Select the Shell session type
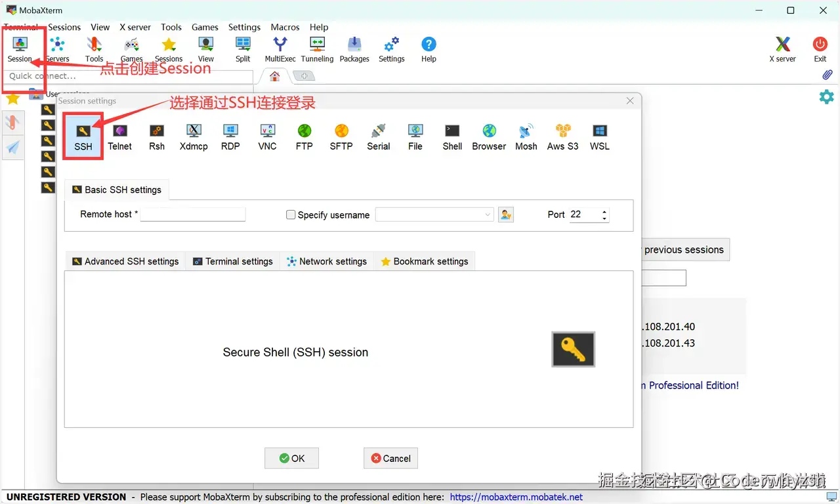The height and width of the screenshot is (504, 840). pyautogui.click(x=452, y=137)
